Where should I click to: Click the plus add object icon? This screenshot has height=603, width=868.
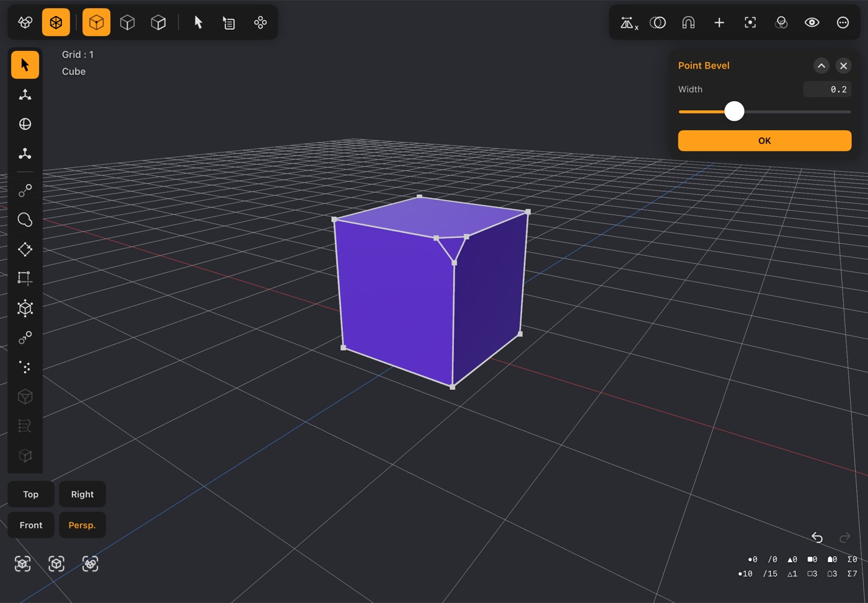click(719, 23)
